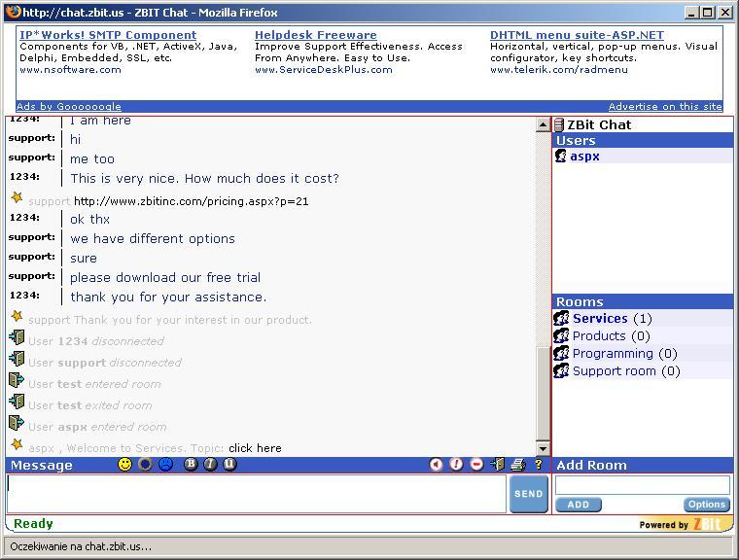Viewport: 739px width, 560px height.
Task: Click the chat scrollbar thumb
Action: 543,393
